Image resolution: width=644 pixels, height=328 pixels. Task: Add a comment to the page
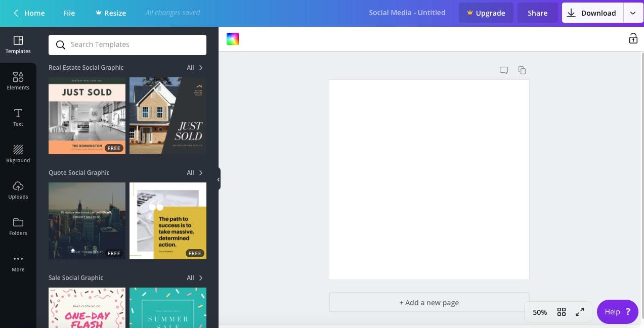(504, 70)
